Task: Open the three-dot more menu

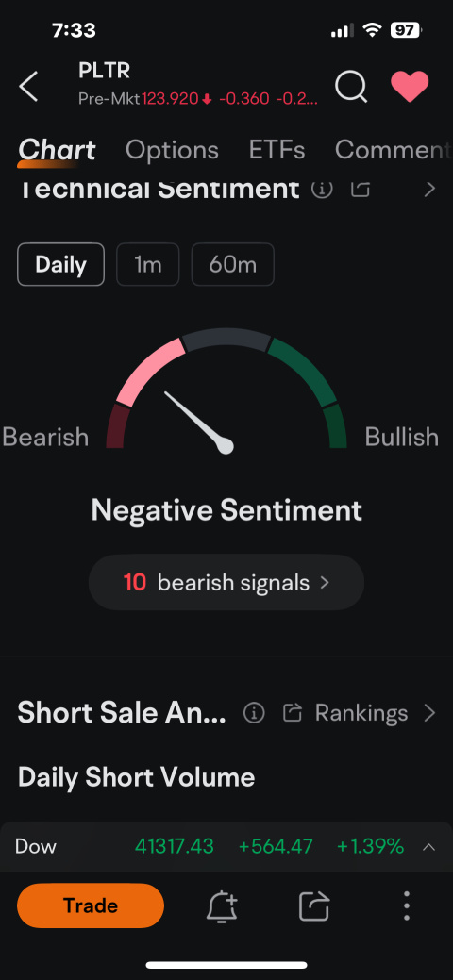Action: [407, 905]
